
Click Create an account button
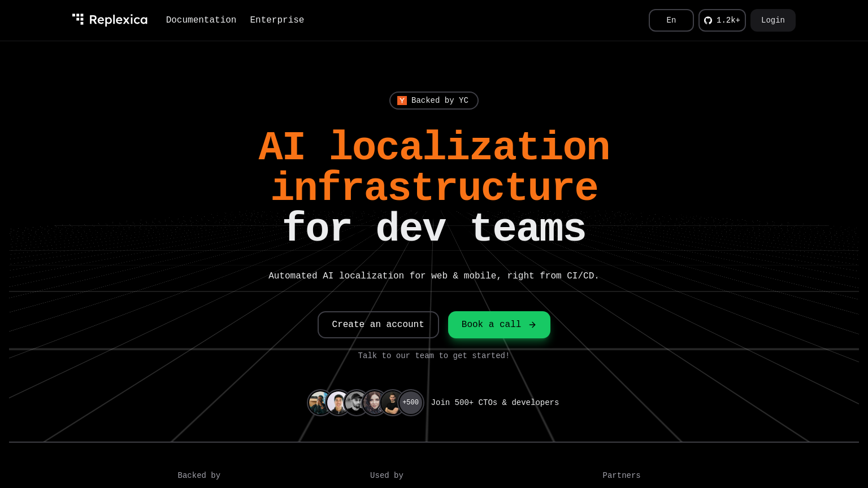378,325
